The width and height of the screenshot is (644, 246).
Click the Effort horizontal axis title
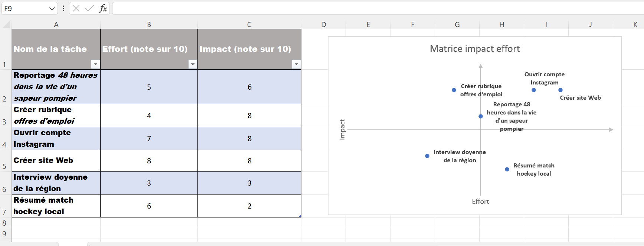coord(480,202)
